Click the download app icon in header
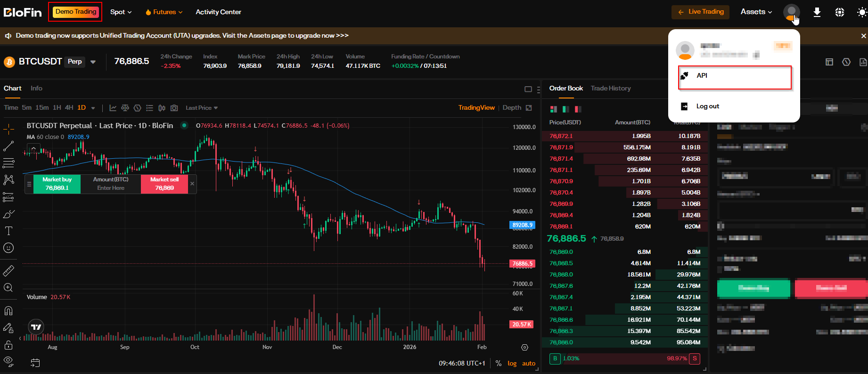Image resolution: width=868 pixels, height=374 pixels. pos(817,12)
